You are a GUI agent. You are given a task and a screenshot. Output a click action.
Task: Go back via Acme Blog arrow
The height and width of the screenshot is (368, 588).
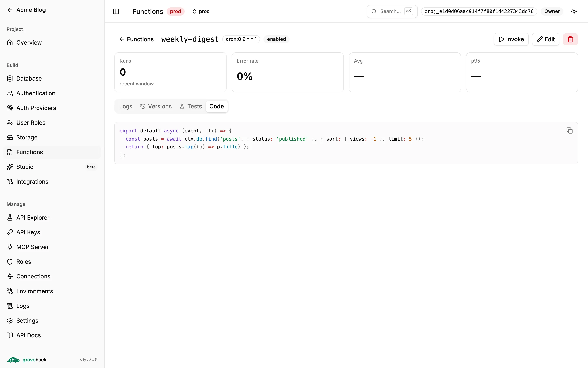pyautogui.click(x=10, y=10)
